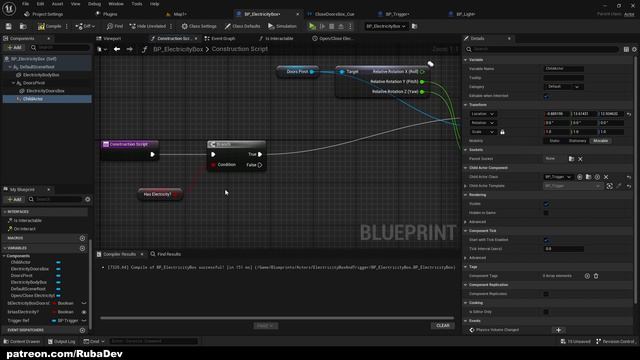Open the Category Default dropdown

click(x=563, y=87)
